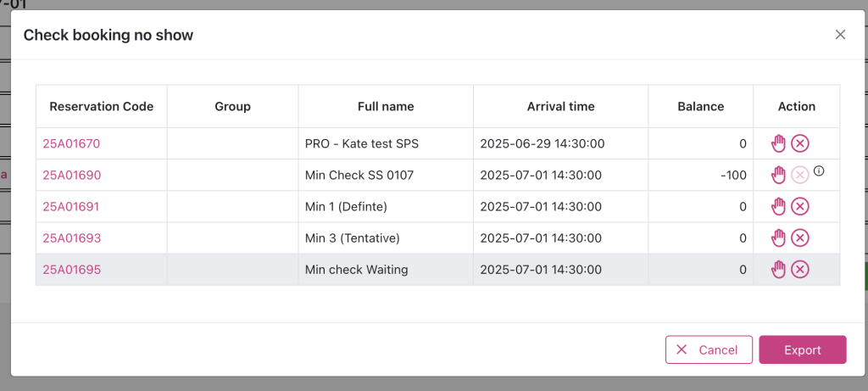The image size is (868, 391).
Task: Click the Arrival time column header
Action: [x=560, y=107]
